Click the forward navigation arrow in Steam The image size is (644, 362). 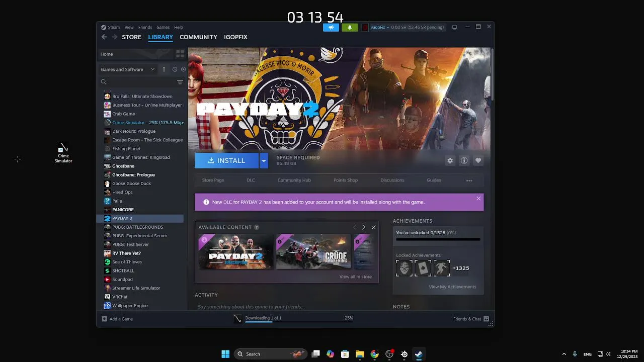click(x=115, y=37)
